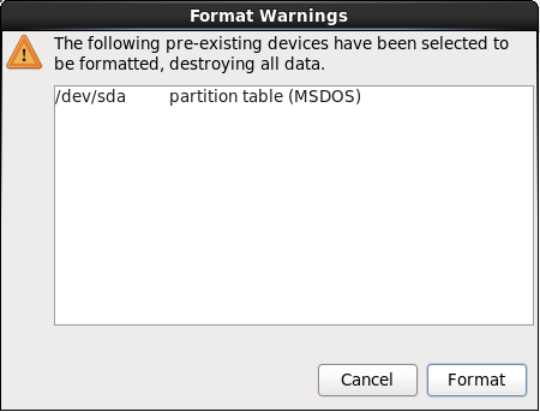Click the word Warnings in the title
540x412 pixels.
(x=303, y=16)
